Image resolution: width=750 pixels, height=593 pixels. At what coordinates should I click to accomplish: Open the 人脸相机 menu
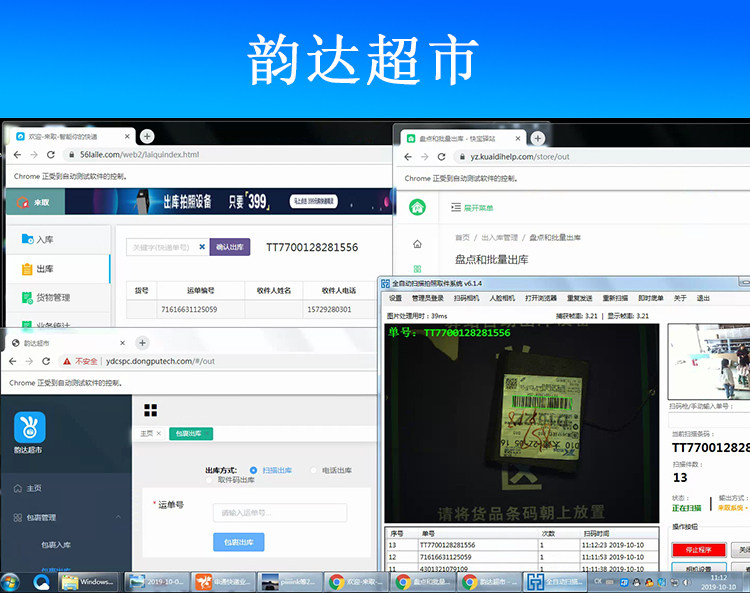[x=502, y=298]
